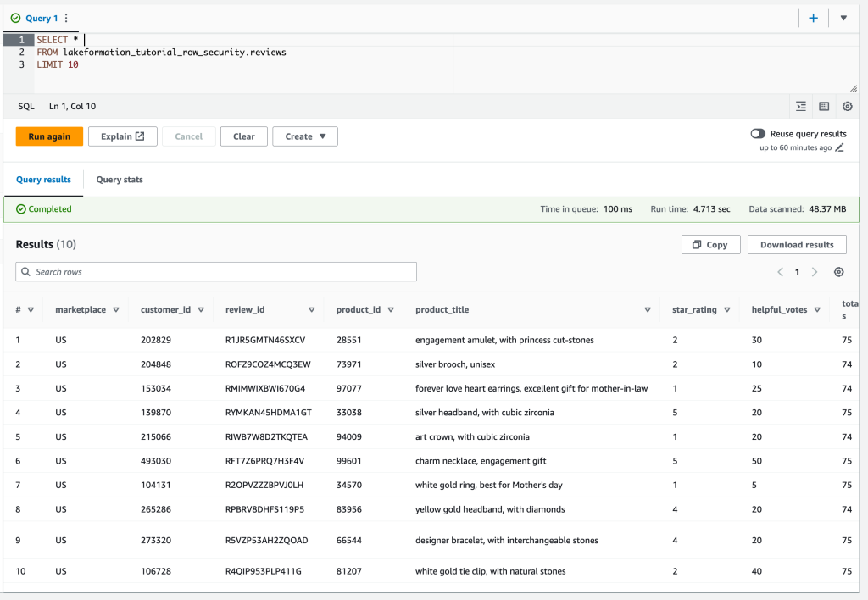Open editor preferences gear icon
Viewport: 868px width, 600px height.
847,107
